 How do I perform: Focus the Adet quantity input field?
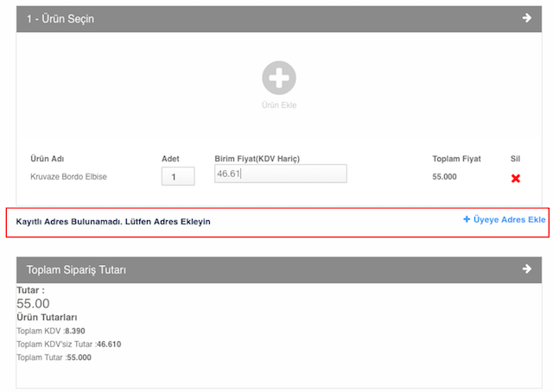click(x=178, y=177)
